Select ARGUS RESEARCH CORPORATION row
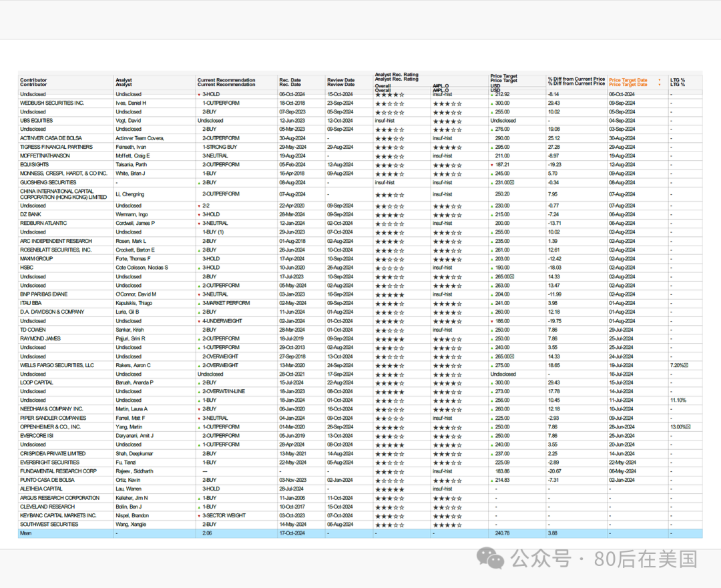Screen dimensions: 721x588 click(x=360, y=498)
